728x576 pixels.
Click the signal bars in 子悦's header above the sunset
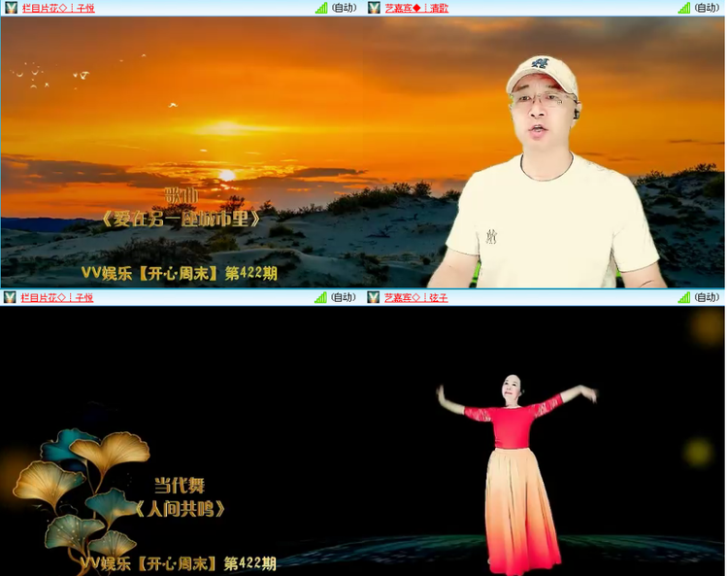click(321, 8)
